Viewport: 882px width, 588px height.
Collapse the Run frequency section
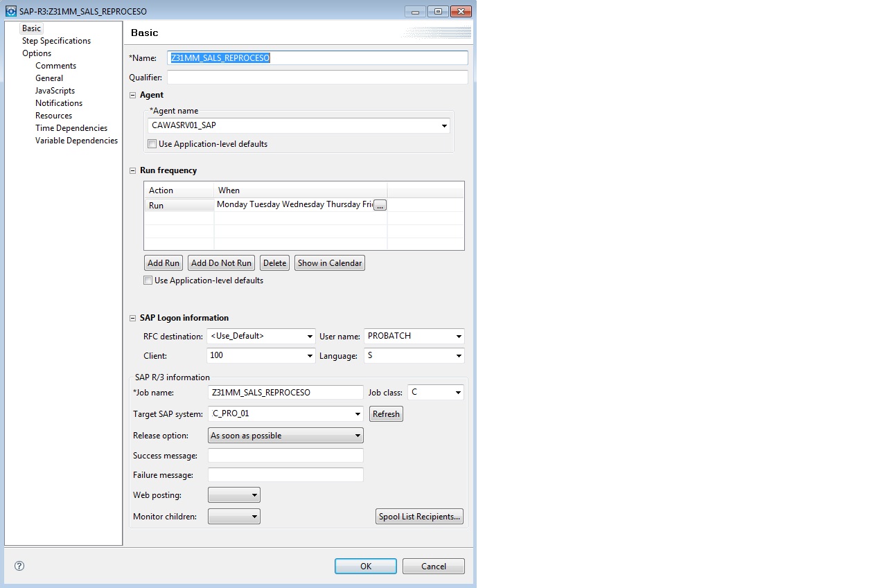pyautogui.click(x=132, y=170)
